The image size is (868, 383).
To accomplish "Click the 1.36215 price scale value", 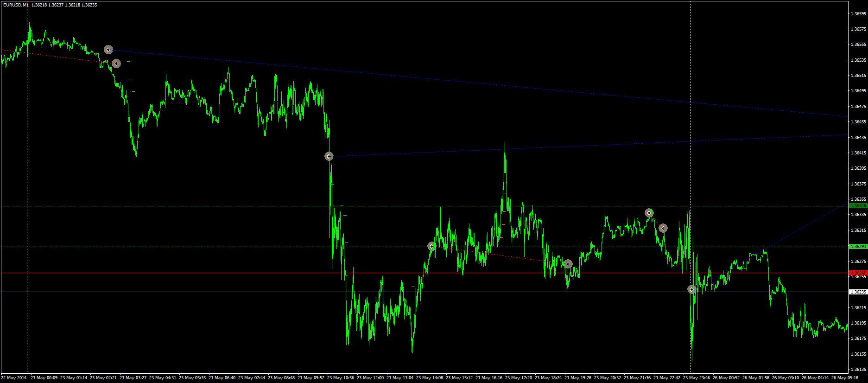I will point(858,307).
